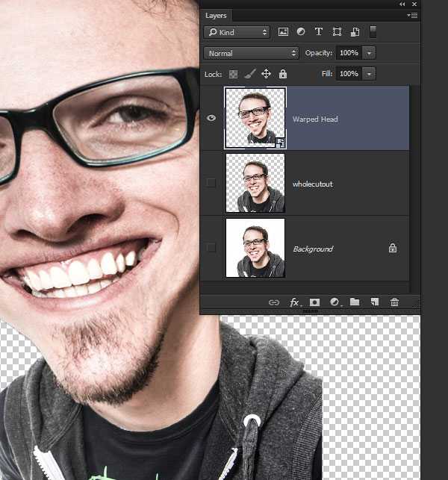Filter layers by pixel image type

[x=283, y=32]
